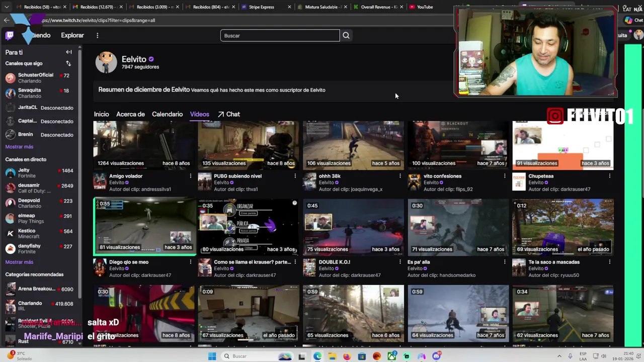Show more live channels under Canales en directo

(x=19, y=262)
